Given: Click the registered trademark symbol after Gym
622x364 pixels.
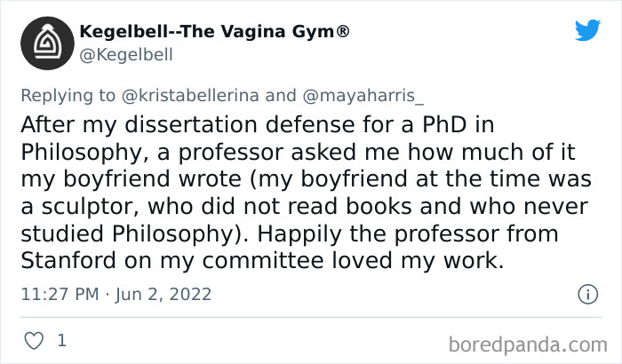Looking at the screenshot, I should tap(342, 32).
